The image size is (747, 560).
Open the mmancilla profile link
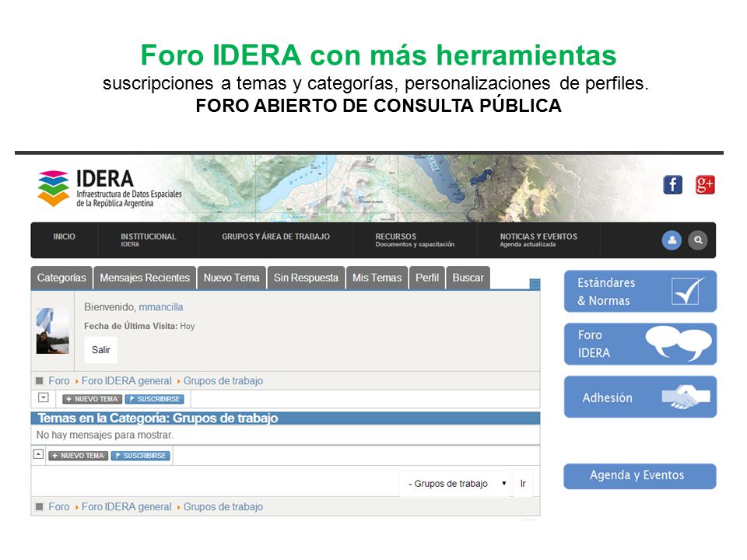point(161,307)
